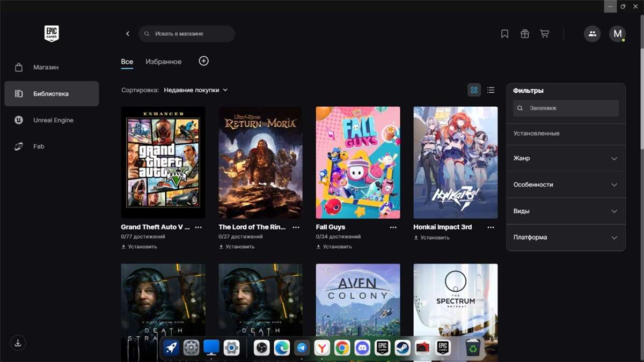Viewport: 644px width, 362px height.
Task: Expand the Виды filter
Action: click(x=566, y=211)
